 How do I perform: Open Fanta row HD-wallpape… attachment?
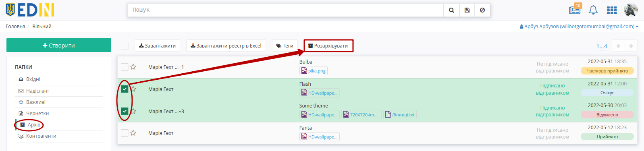[x=320, y=137]
